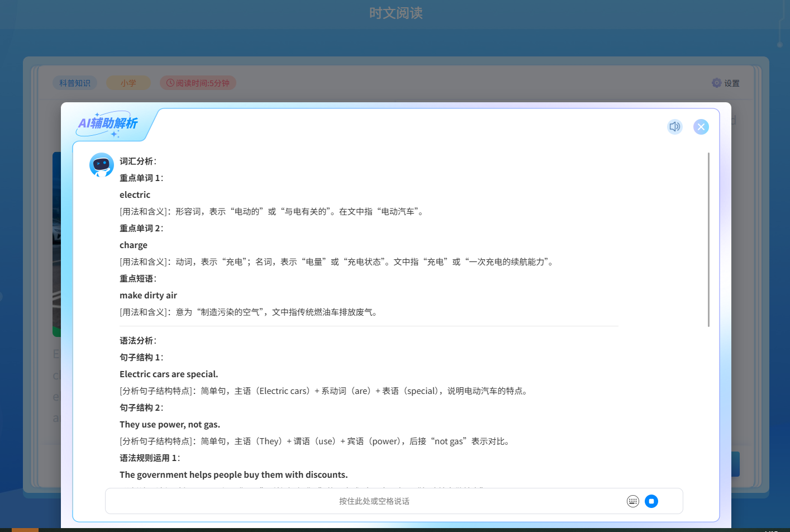Click the word "electric"

[x=135, y=194]
